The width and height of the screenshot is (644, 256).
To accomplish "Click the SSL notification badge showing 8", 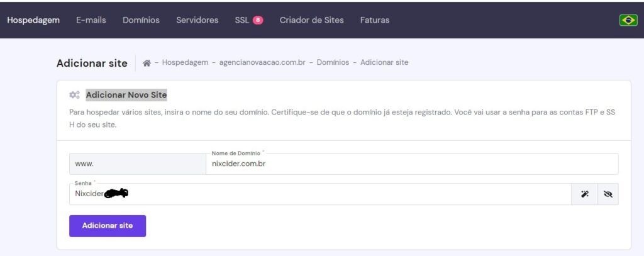I will (258, 20).
